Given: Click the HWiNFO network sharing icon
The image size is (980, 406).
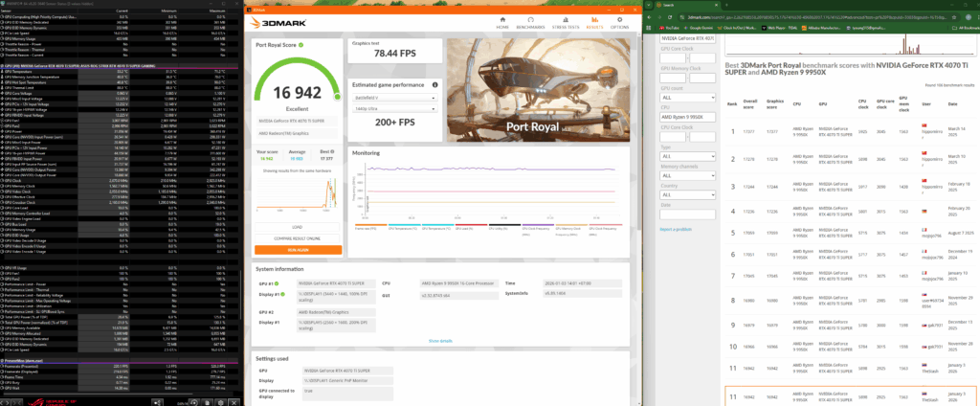Looking at the screenshot, I should pos(158,403).
